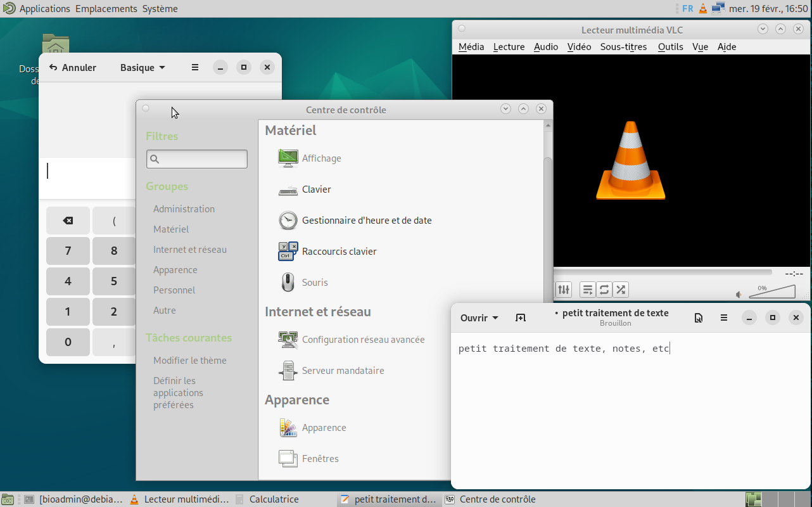The image size is (812, 507).
Task: Create new tab in text editor
Action: point(521,318)
